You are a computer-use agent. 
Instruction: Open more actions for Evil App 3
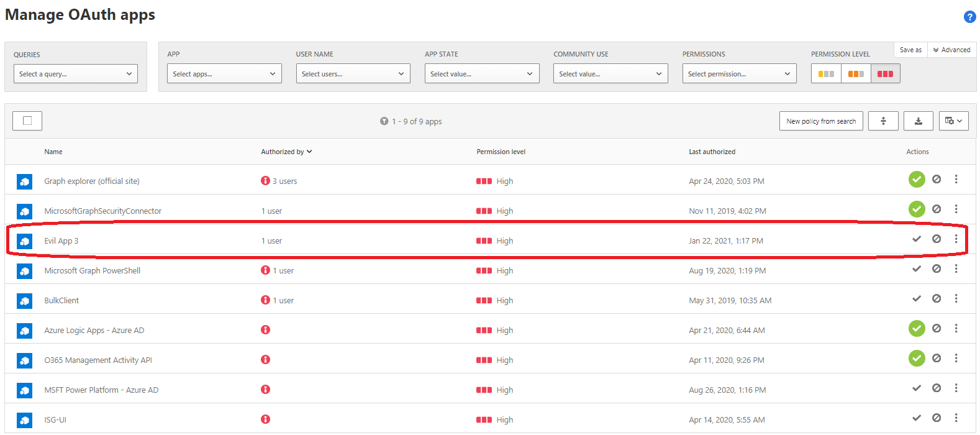(956, 239)
